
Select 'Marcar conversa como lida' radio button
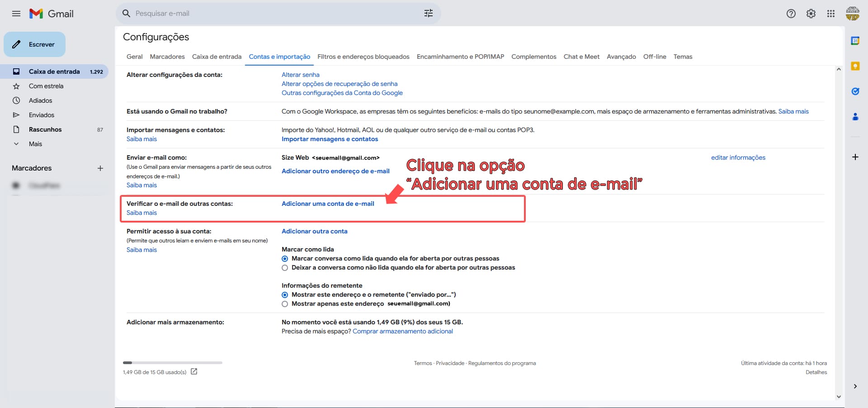pos(285,259)
